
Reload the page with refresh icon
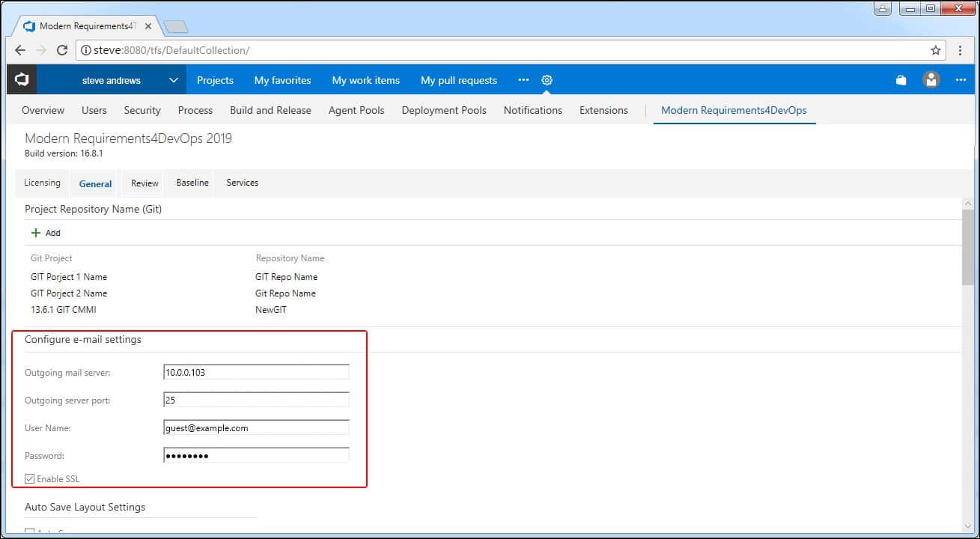62,50
